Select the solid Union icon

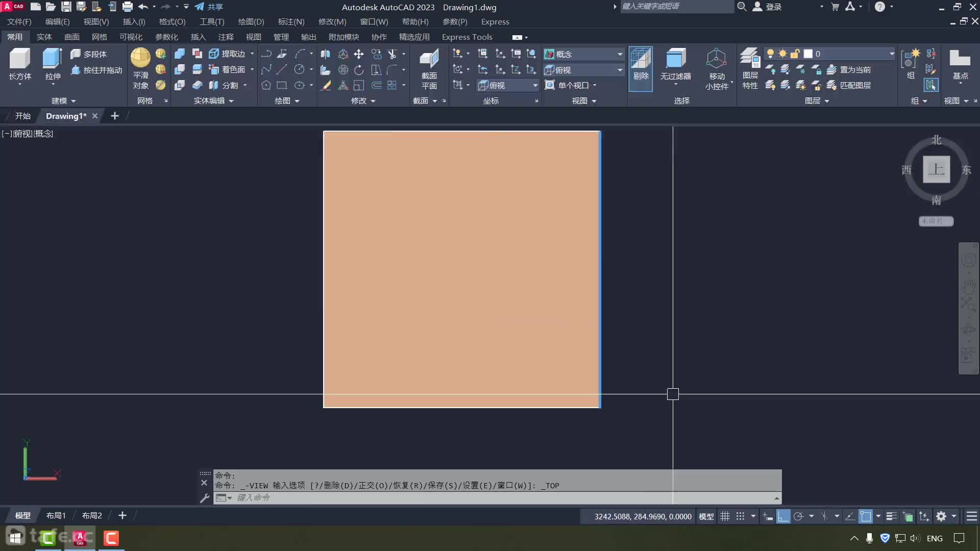coord(179,54)
